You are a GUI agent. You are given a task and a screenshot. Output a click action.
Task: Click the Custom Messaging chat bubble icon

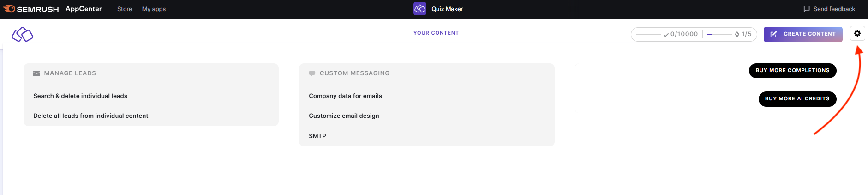pyautogui.click(x=312, y=73)
